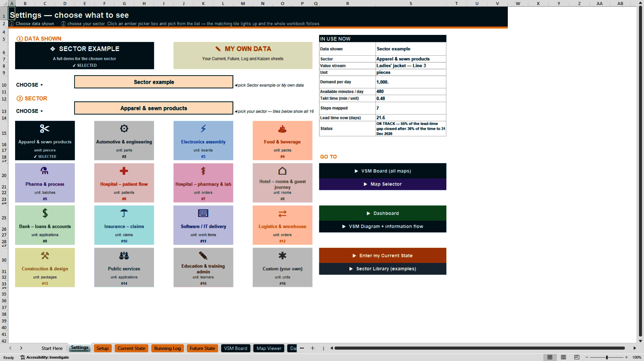The width and height of the screenshot is (644, 361).
Task: Add a new sheet with plus button
Action: [313, 348]
